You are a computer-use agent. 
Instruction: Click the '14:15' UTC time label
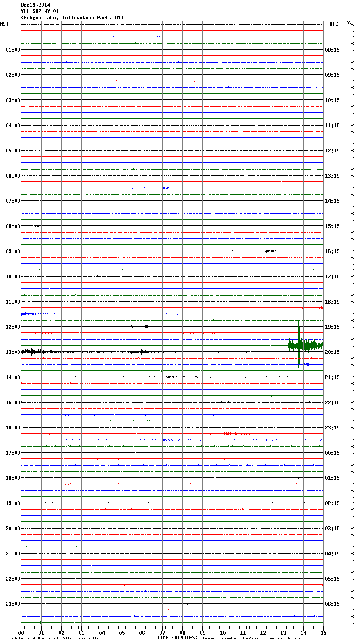coord(332,201)
